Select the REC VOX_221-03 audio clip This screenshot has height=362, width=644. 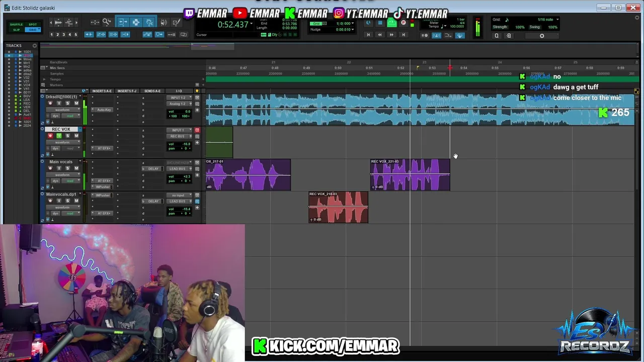point(410,175)
